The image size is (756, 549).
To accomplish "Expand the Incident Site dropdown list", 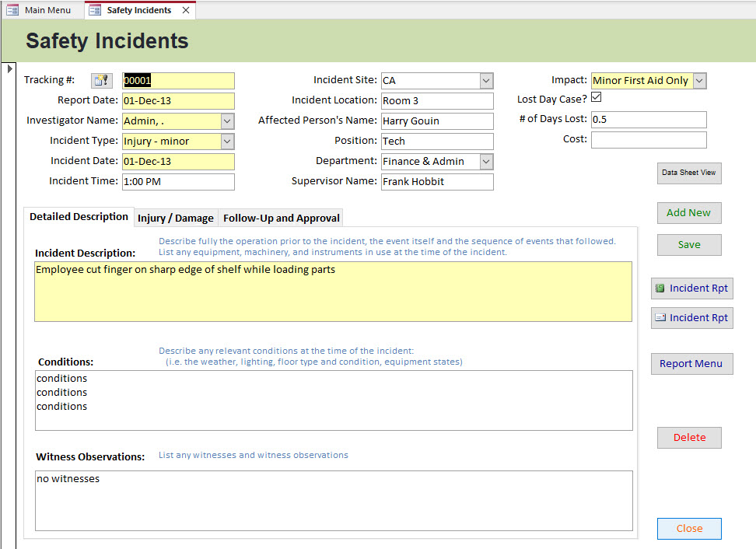I will point(486,81).
